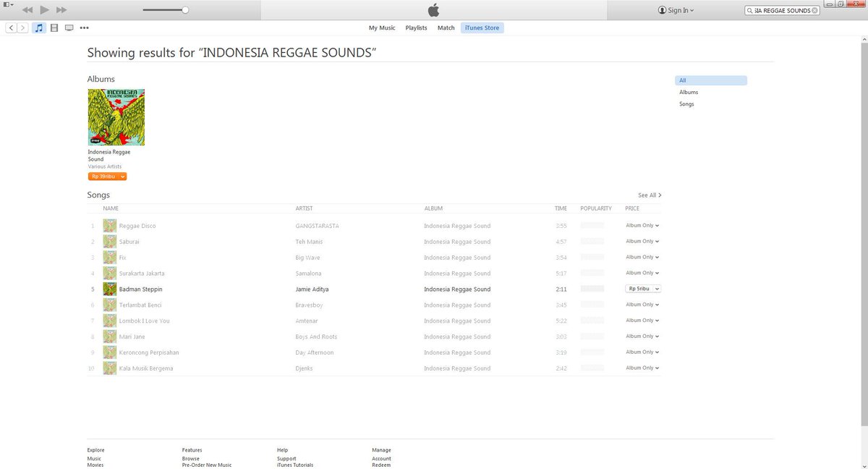Image resolution: width=868 pixels, height=469 pixels.
Task: Open the Match tab
Action: coord(446,28)
